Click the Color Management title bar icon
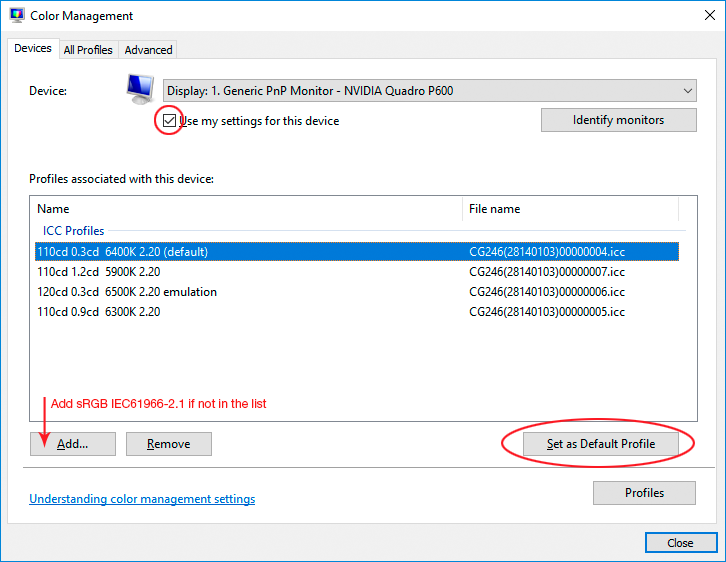 [x=17, y=16]
